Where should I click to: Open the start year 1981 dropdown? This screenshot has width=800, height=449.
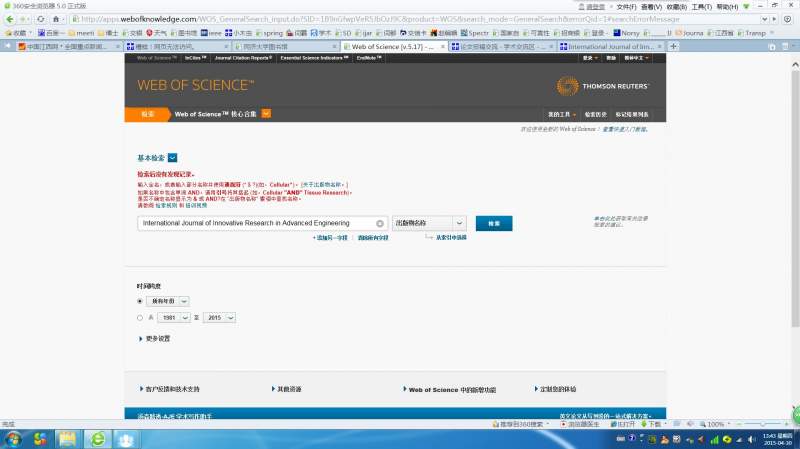(174, 317)
